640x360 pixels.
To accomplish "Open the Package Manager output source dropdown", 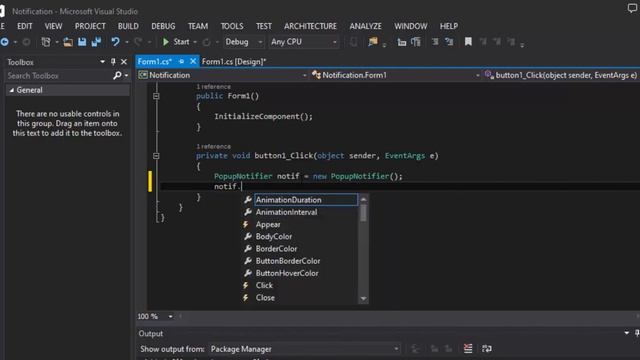I will (x=304, y=349).
